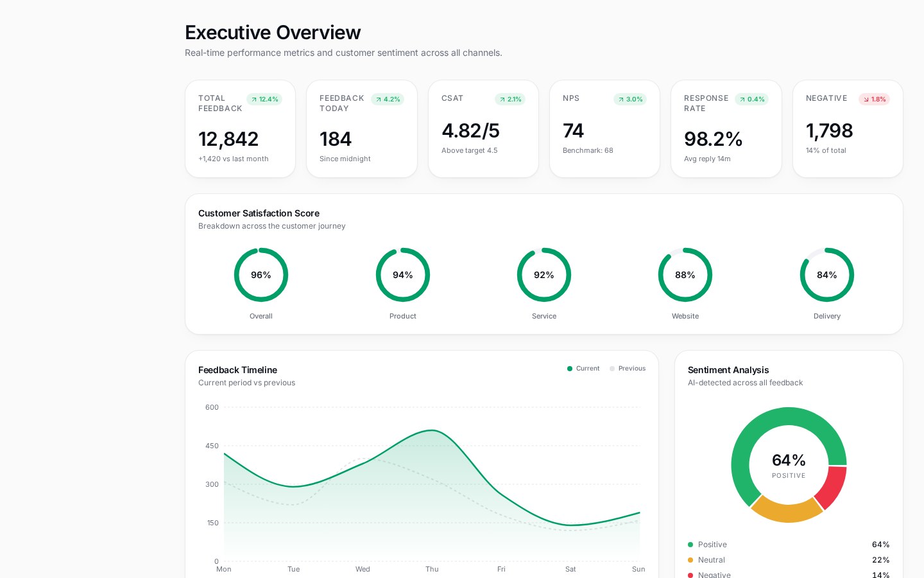
Task: Toggle the Current series in the timeline legend
Action: [x=583, y=369]
